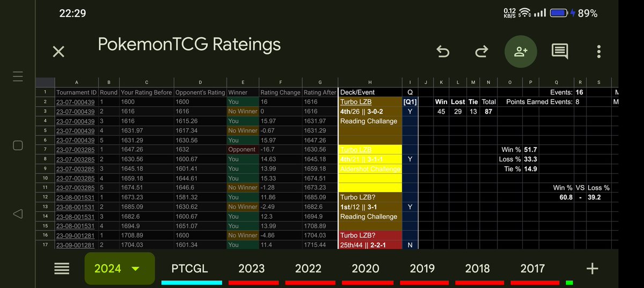Open the comments icon
Image resolution: width=644 pixels, height=288 pixels.
560,52
